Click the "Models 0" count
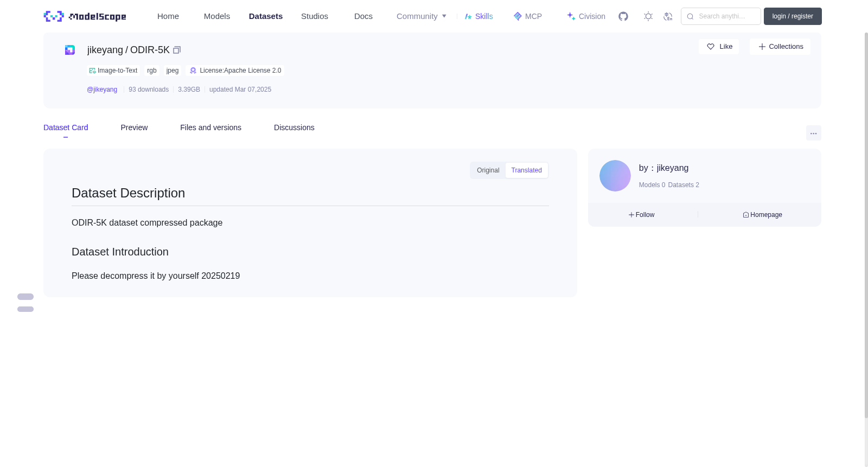 (652, 185)
